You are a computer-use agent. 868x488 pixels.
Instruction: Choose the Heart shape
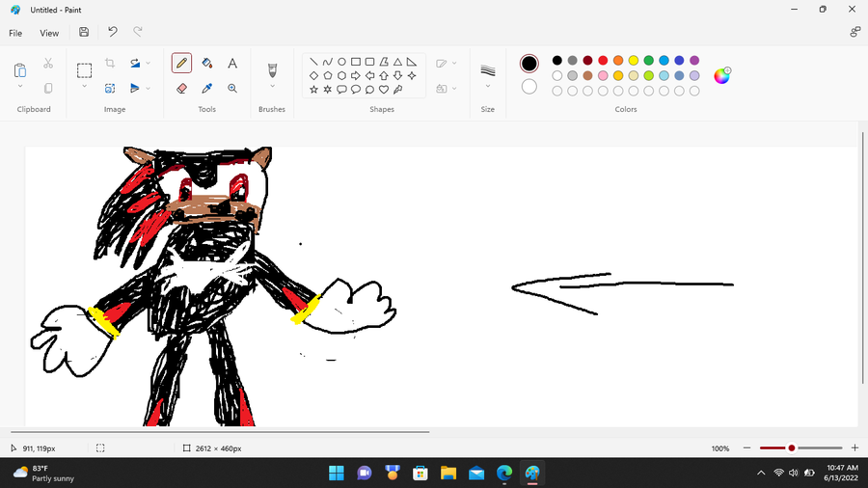[384, 89]
